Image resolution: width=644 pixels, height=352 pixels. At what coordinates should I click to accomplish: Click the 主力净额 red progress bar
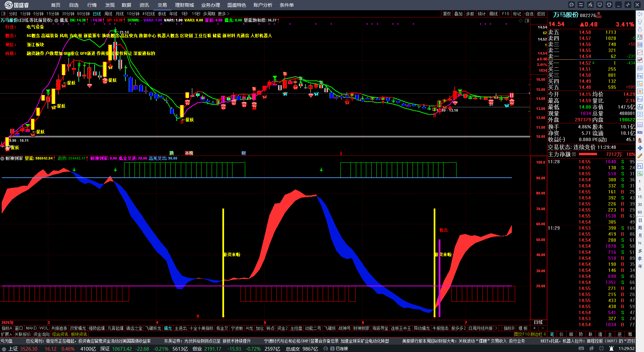click(588, 154)
